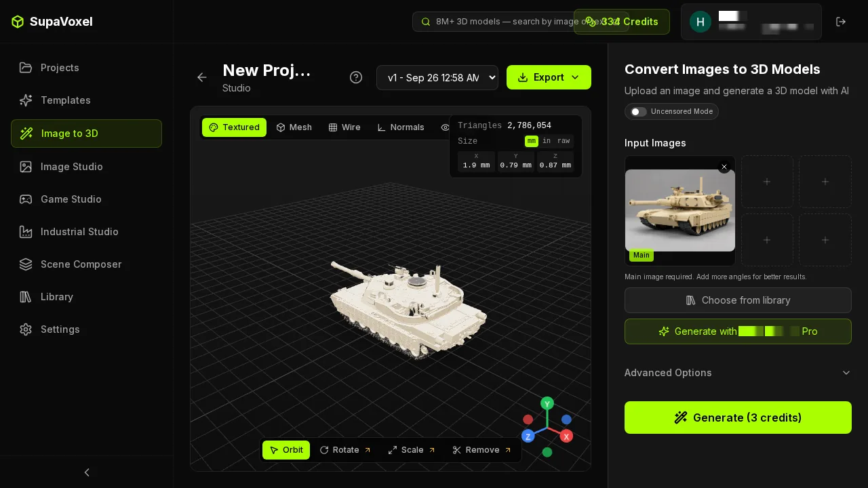
Task: Collapse the sidebar with the chevron
Action: (x=87, y=472)
